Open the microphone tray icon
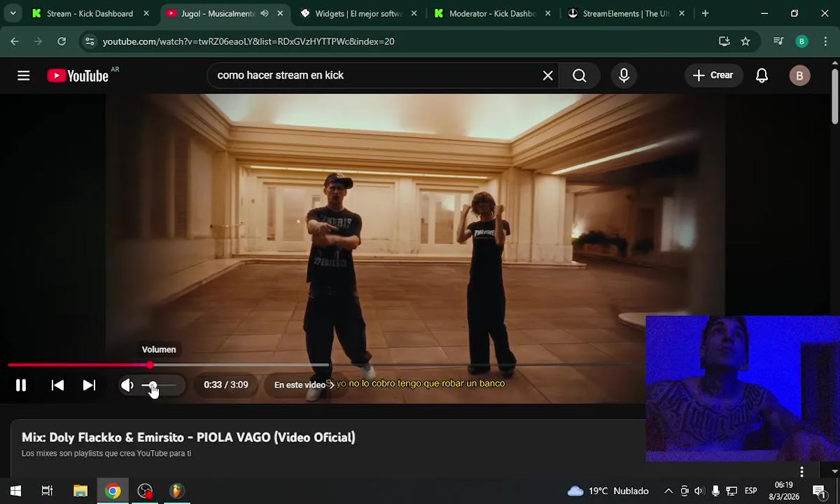This screenshot has width=840, height=504. [x=715, y=491]
